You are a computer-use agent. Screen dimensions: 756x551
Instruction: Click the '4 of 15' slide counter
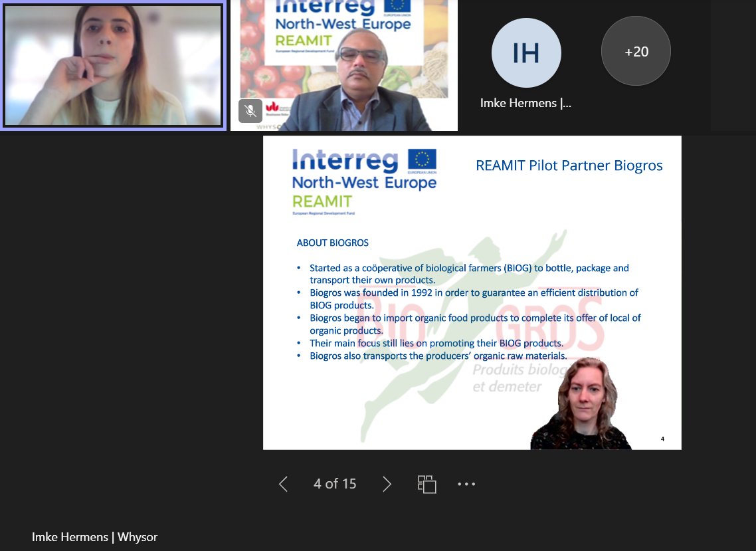coord(335,483)
